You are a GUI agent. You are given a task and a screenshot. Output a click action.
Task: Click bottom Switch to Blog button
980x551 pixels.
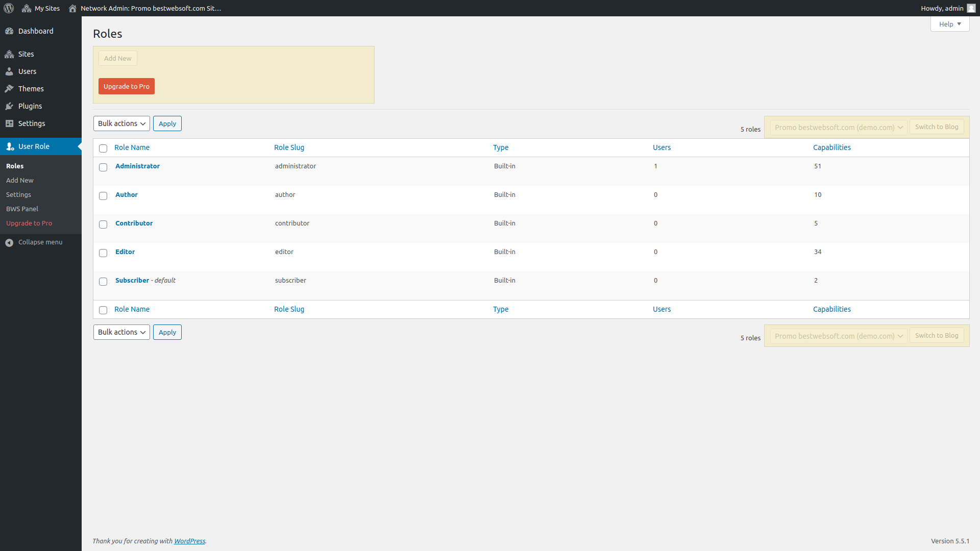(x=937, y=336)
